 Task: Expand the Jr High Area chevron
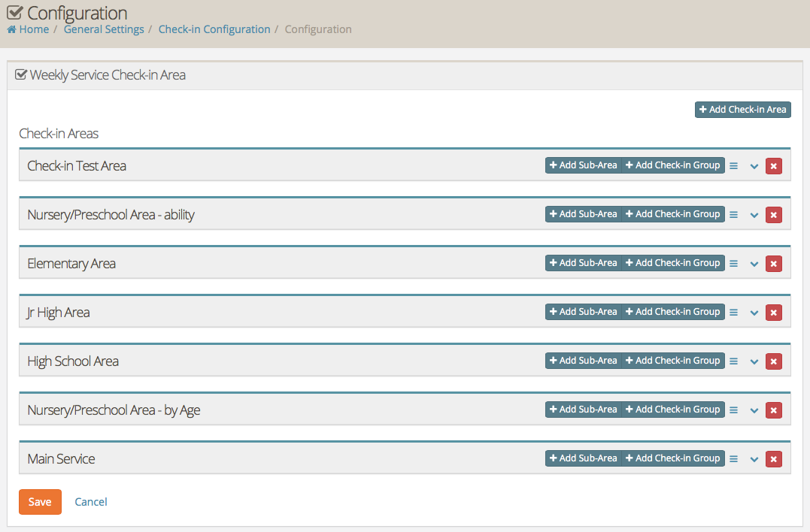(754, 313)
